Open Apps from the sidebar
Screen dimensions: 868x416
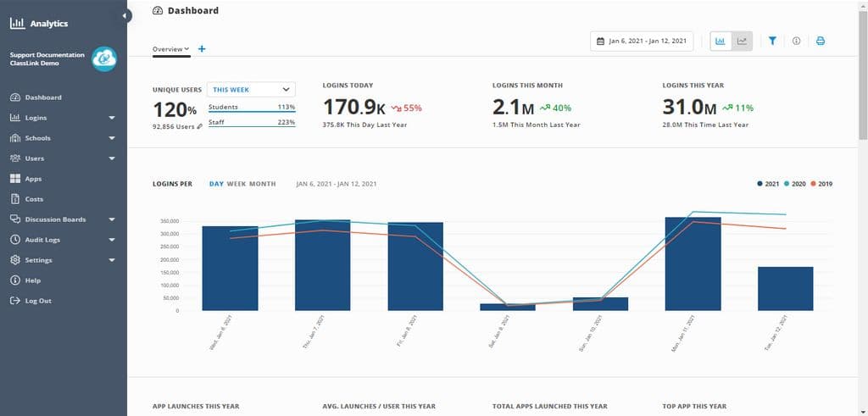[x=33, y=179]
